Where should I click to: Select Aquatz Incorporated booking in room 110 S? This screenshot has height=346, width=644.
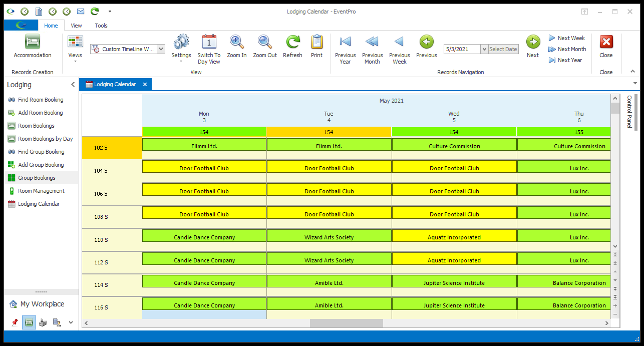[x=454, y=236]
